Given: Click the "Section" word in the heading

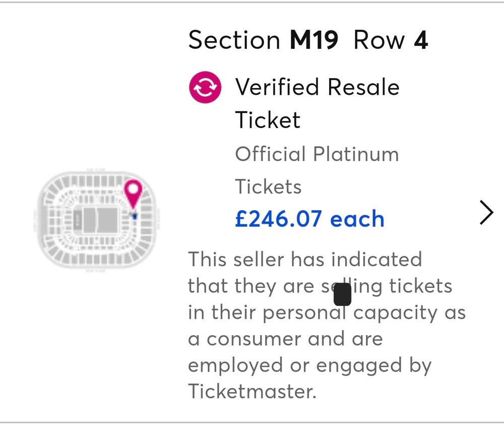Looking at the screenshot, I should 234,40.
